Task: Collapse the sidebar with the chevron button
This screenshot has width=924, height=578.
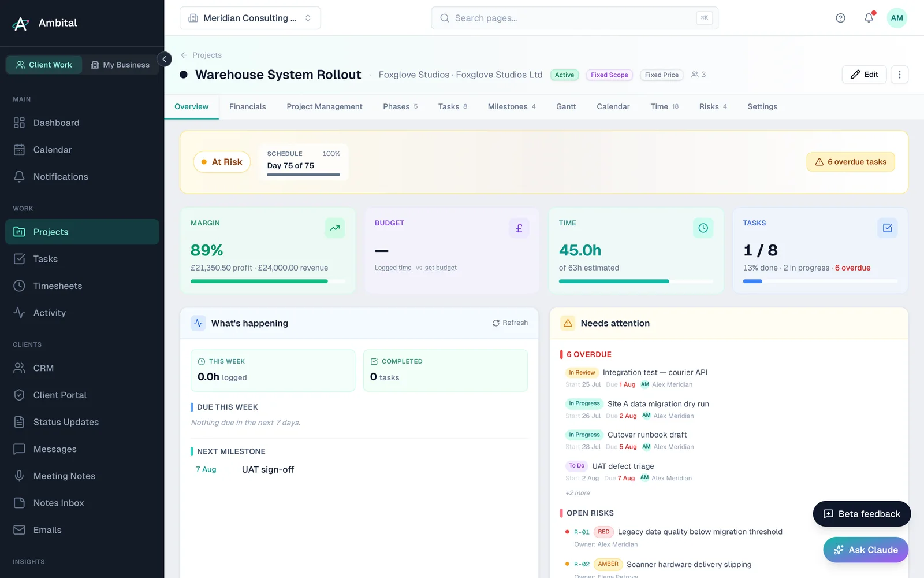Action: pos(165,59)
